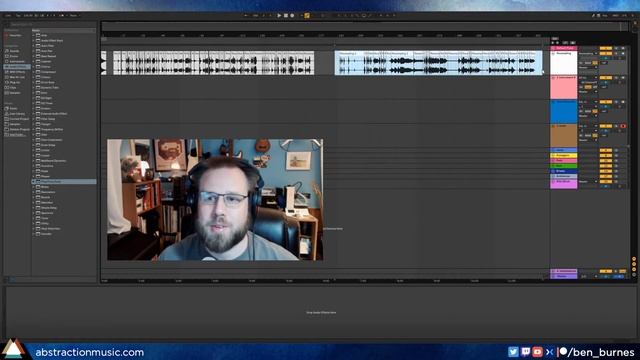640x360 pixels.
Task: Select the Echo device folder icon
Action: [38, 93]
